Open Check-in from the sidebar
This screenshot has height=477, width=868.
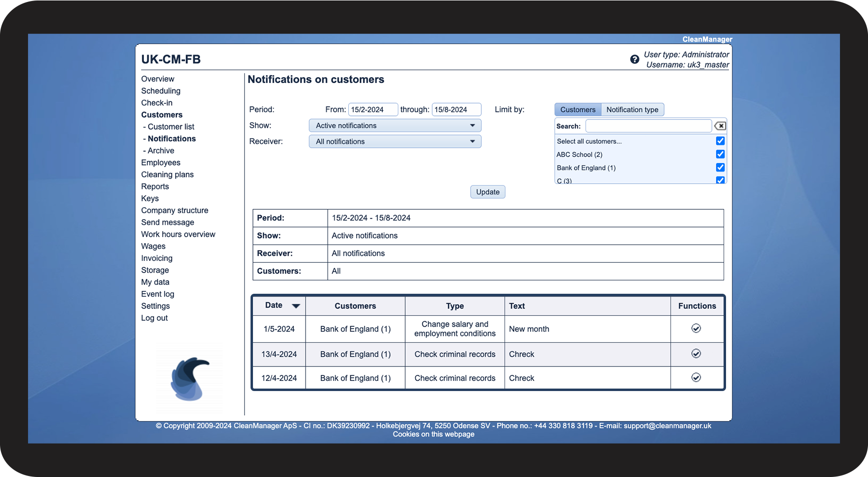coord(157,103)
